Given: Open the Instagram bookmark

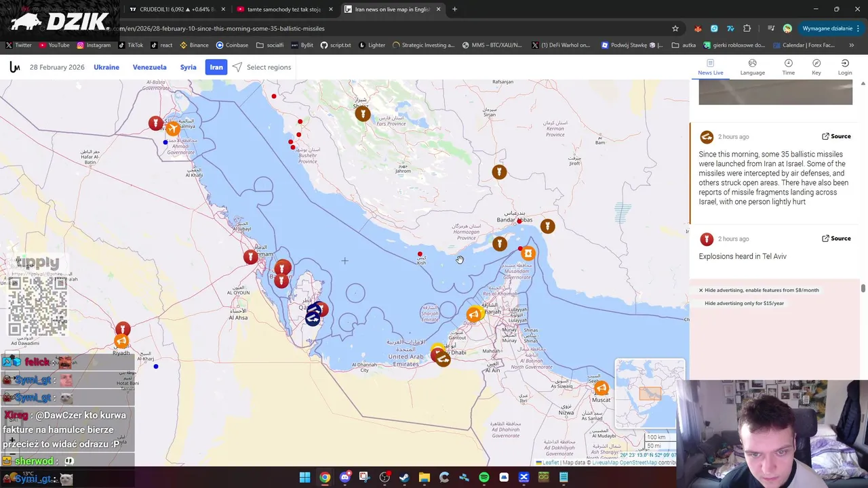Looking at the screenshot, I should (94, 45).
